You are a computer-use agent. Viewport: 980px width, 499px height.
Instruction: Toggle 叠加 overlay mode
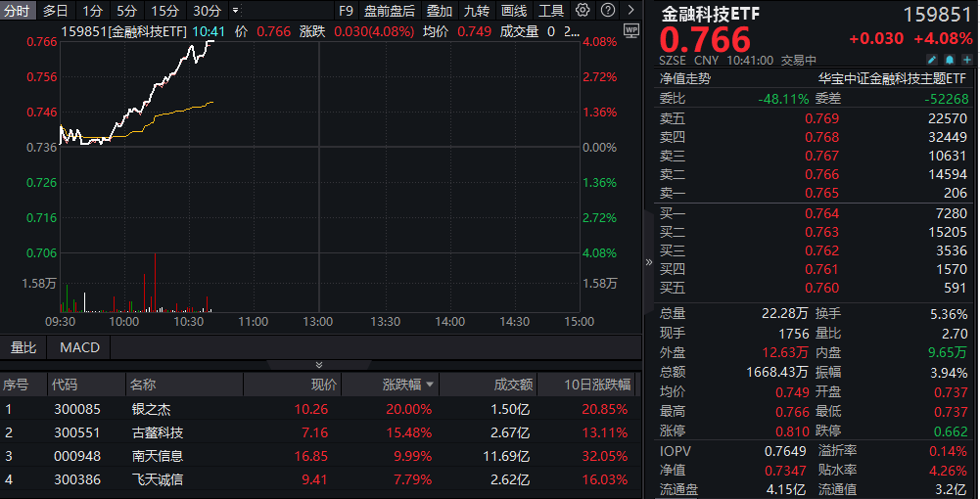(x=440, y=11)
